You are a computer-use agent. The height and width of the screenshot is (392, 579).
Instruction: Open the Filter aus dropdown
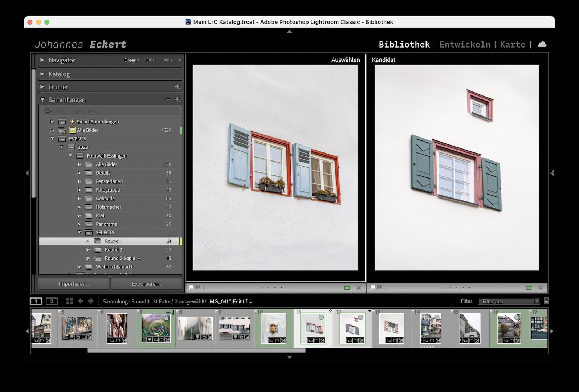pos(509,301)
